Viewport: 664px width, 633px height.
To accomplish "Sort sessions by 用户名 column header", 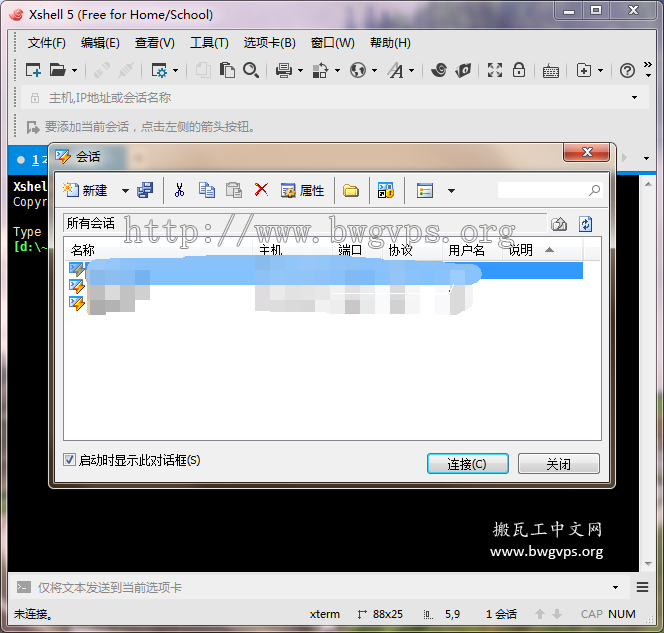I will point(472,250).
